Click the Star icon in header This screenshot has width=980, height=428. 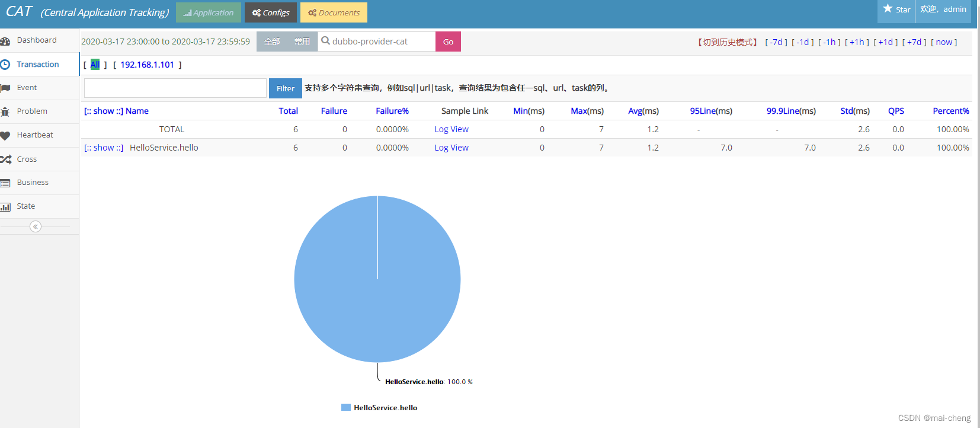coord(888,8)
